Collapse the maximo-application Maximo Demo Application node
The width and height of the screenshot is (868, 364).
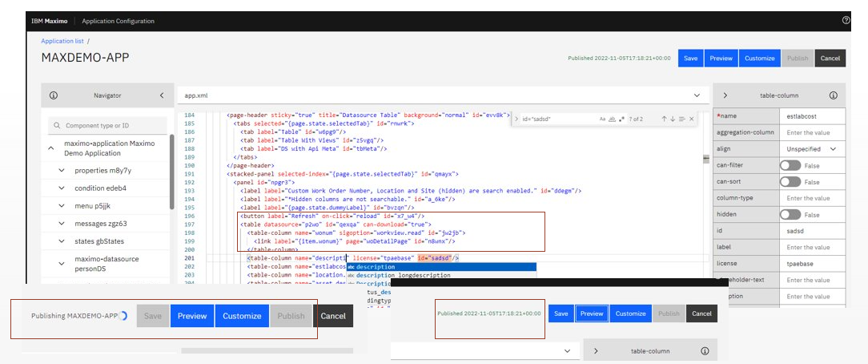51,148
